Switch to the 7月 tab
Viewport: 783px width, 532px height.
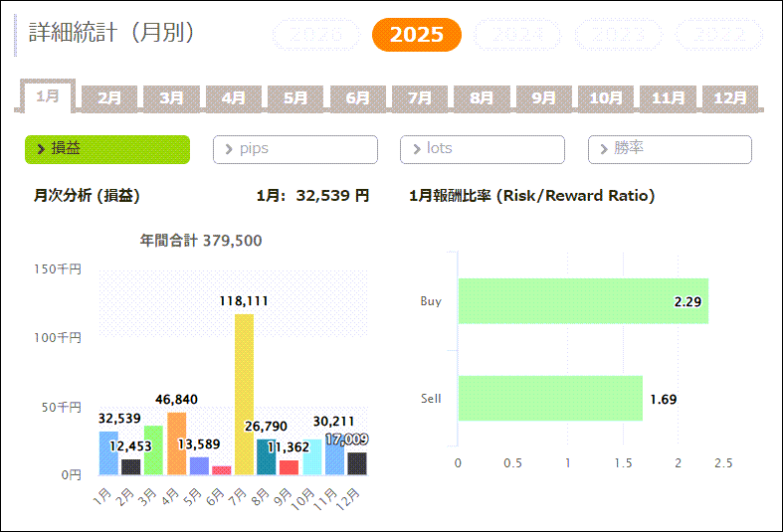pyautogui.click(x=420, y=97)
